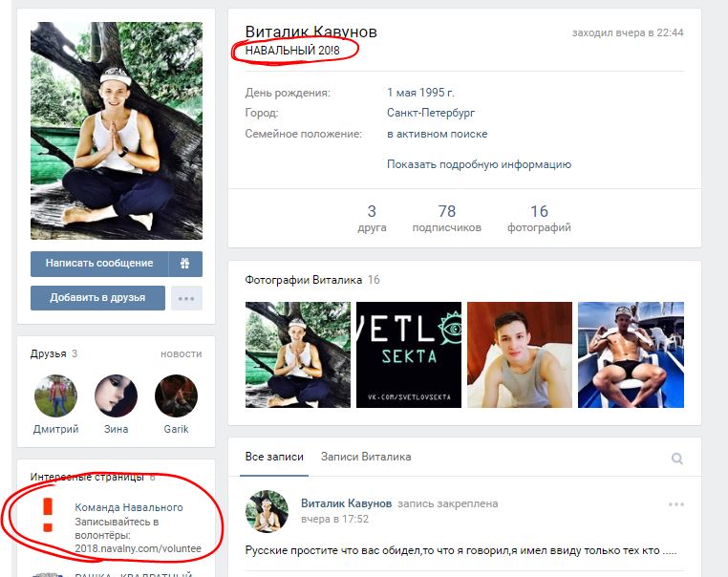Open the Санкт-Петербург city link

tap(431, 113)
